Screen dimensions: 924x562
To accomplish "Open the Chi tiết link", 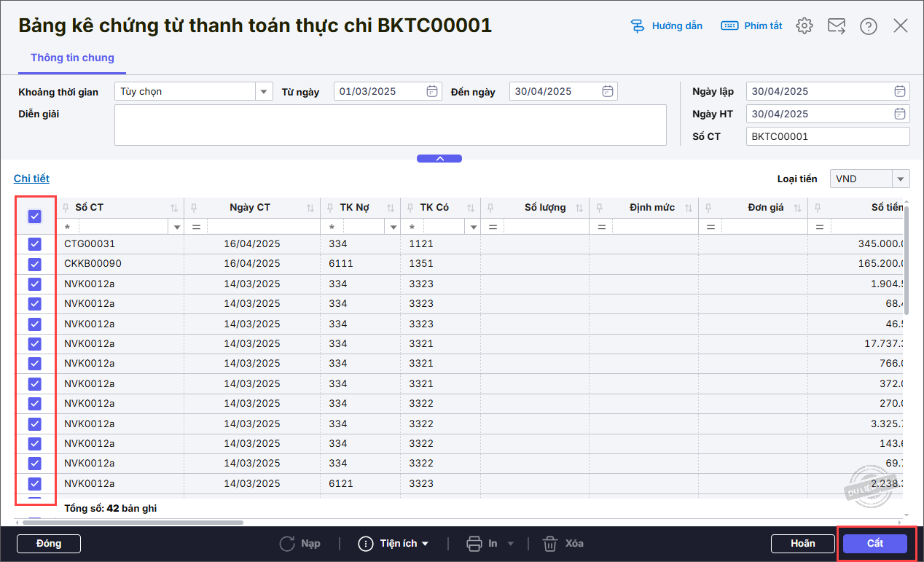I will (31, 179).
